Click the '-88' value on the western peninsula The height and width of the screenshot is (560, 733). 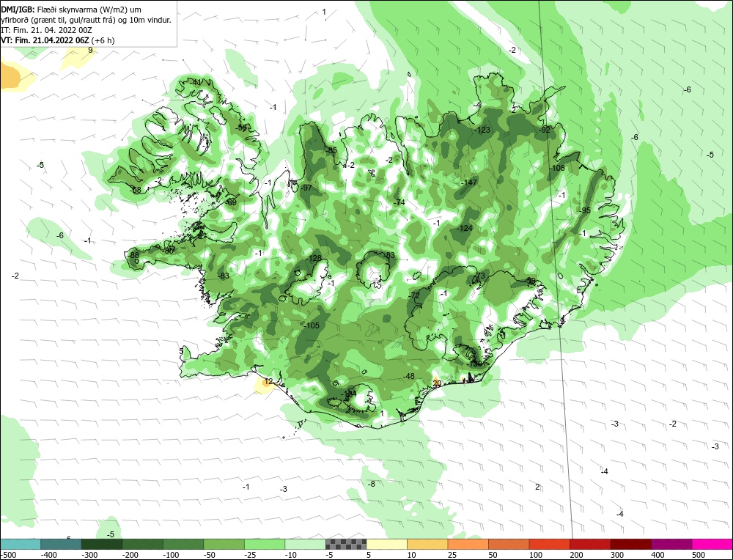click(x=133, y=255)
